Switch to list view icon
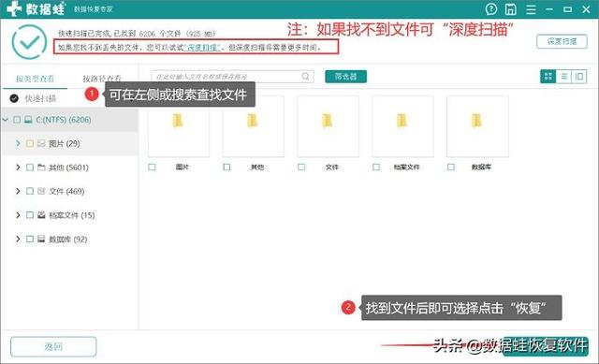 [x=563, y=77]
